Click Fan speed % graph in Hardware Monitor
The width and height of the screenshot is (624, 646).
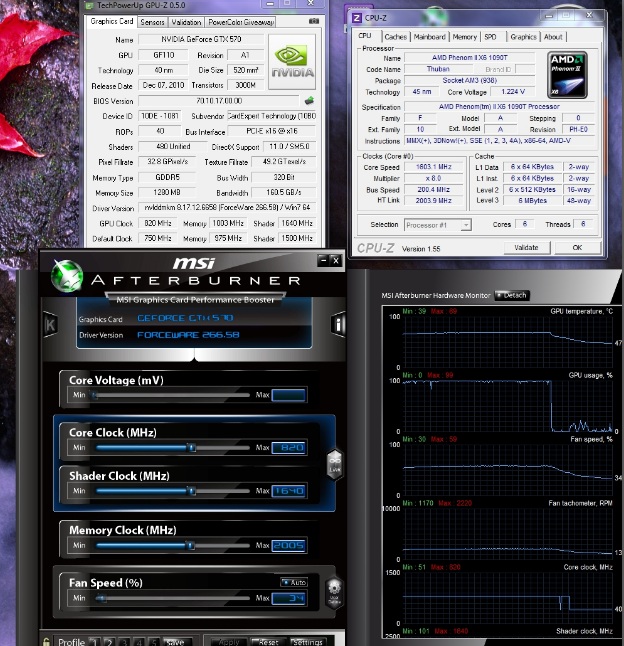pyautogui.click(x=507, y=470)
